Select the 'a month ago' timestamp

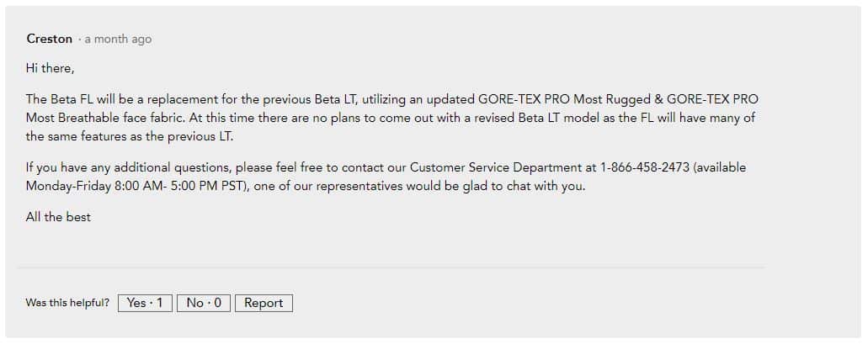(117, 40)
